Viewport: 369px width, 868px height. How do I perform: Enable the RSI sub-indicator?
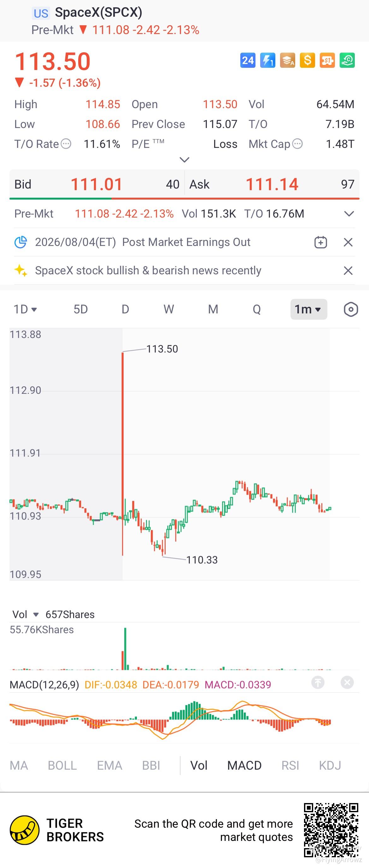[290, 766]
